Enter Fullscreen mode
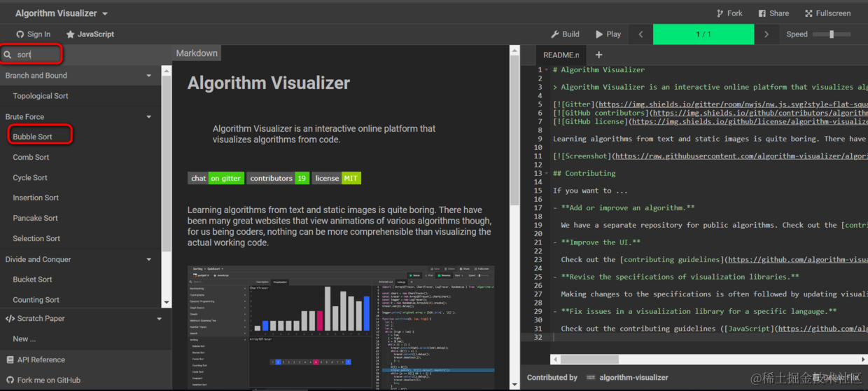 click(x=828, y=13)
